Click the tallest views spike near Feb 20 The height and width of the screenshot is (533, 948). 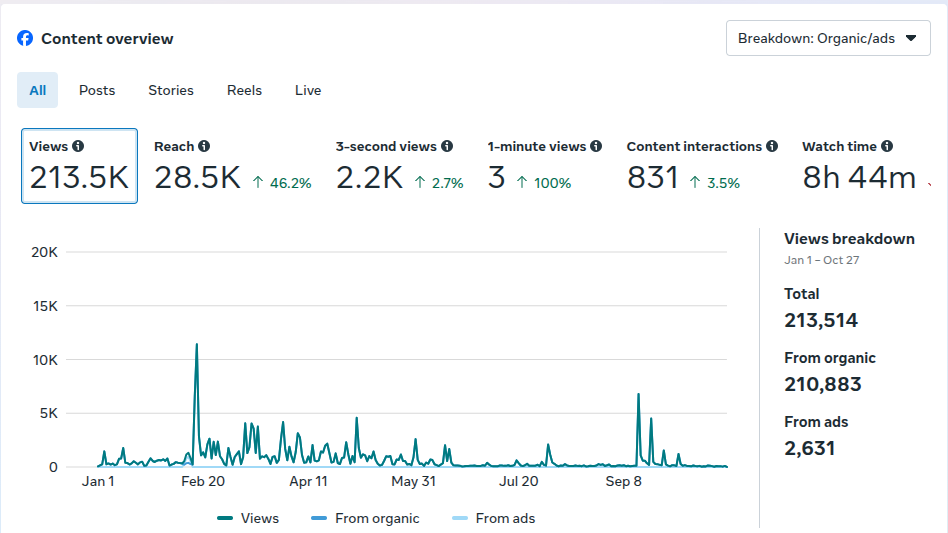196,345
